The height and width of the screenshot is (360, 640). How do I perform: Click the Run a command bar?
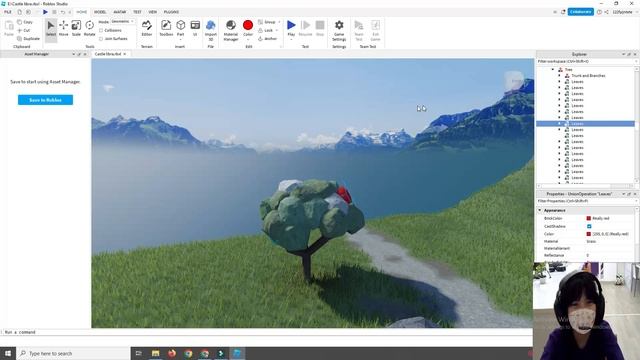coord(266,332)
